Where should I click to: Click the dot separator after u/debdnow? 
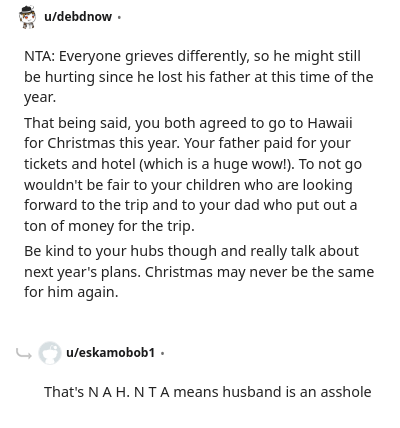tap(119, 17)
